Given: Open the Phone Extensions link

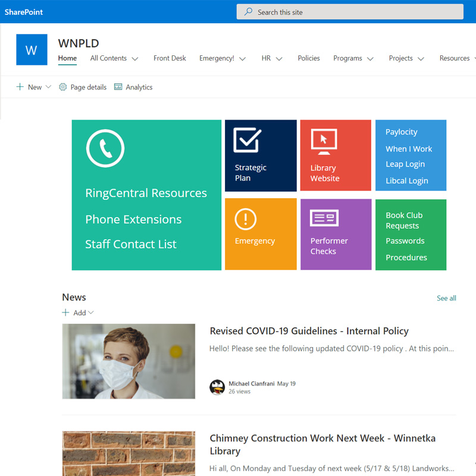Looking at the screenshot, I should coord(133,220).
